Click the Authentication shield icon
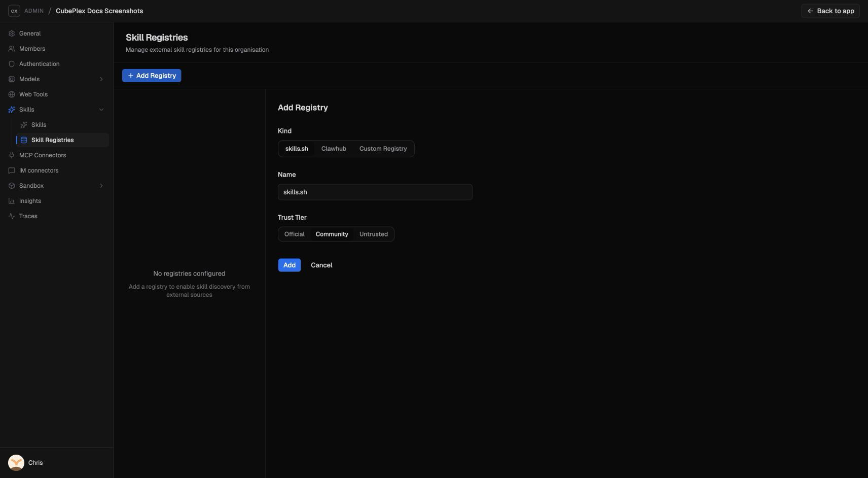868x478 pixels. [12, 64]
